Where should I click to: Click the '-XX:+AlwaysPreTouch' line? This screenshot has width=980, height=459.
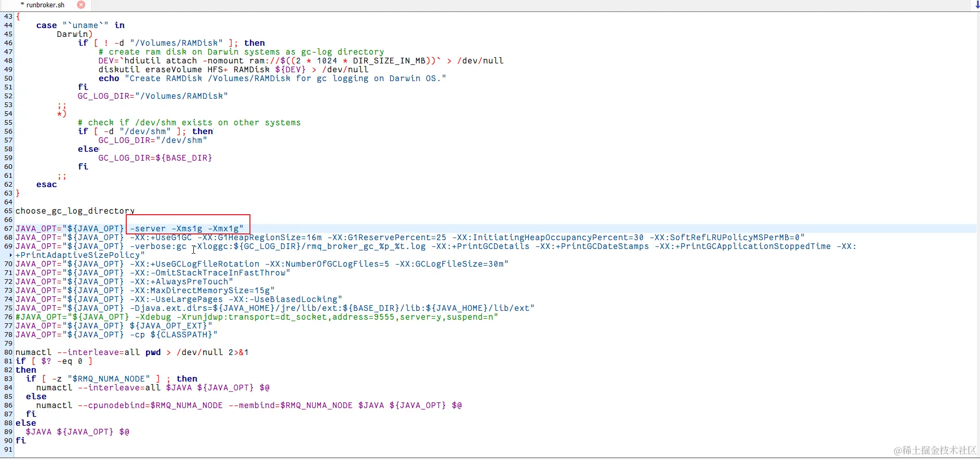click(x=124, y=281)
